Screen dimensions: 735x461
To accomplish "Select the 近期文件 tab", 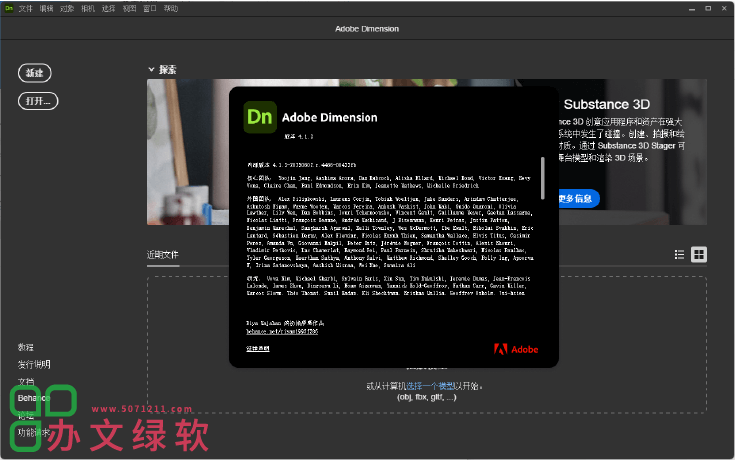I will pos(163,255).
